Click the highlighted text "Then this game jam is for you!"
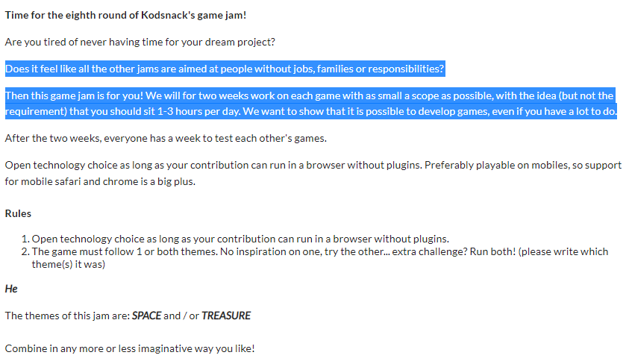Image resolution: width=629 pixels, height=364 pixels. 73,96
